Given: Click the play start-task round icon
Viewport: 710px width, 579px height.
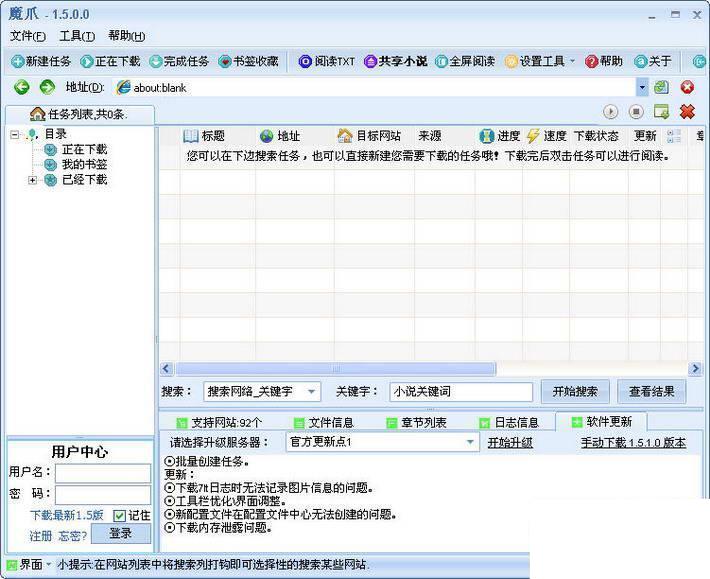Looking at the screenshot, I should [610, 111].
